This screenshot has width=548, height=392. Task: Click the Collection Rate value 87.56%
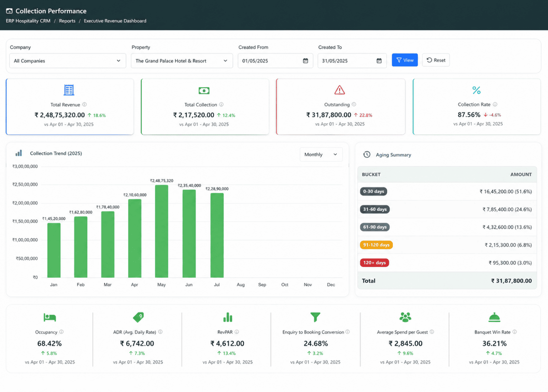[x=469, y=115]
